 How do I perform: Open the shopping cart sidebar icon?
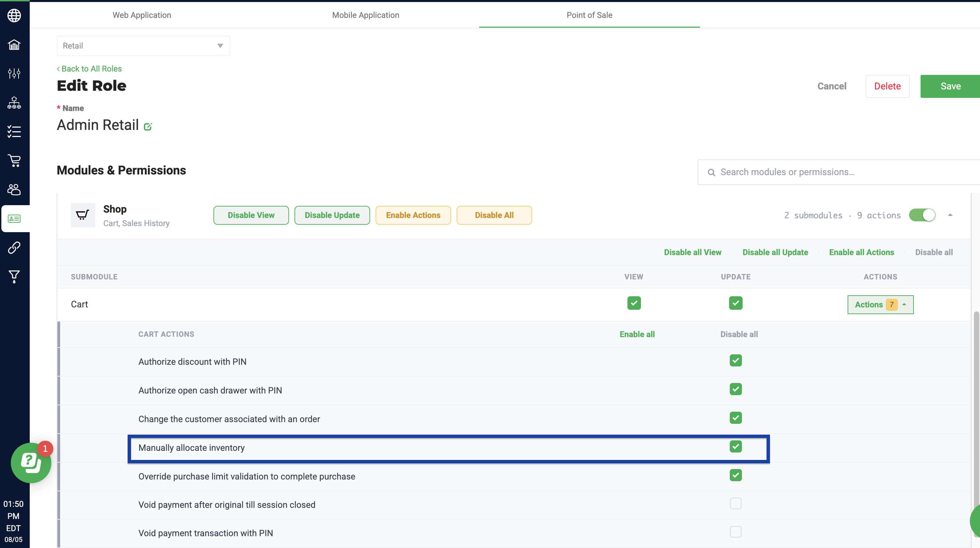coord(14,160)
